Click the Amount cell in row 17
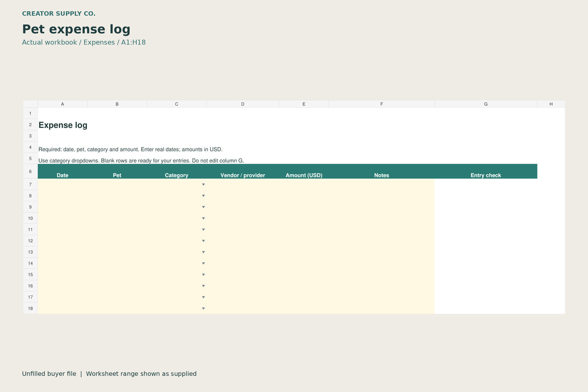This screenshot has width=588, height=392. (304, 297)
